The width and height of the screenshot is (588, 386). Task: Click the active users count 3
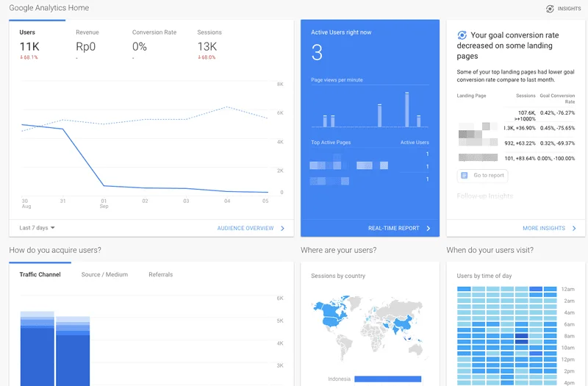tap(317, 52)
